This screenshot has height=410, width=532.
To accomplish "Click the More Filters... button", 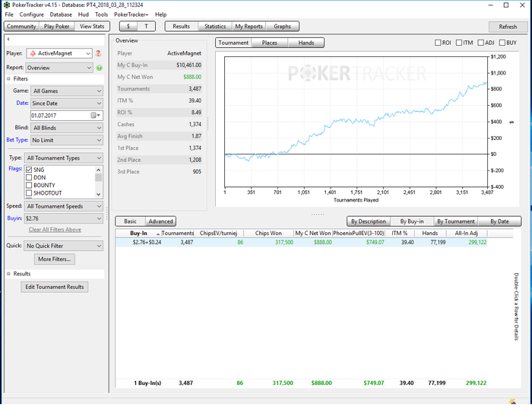I will click(54, 259).
